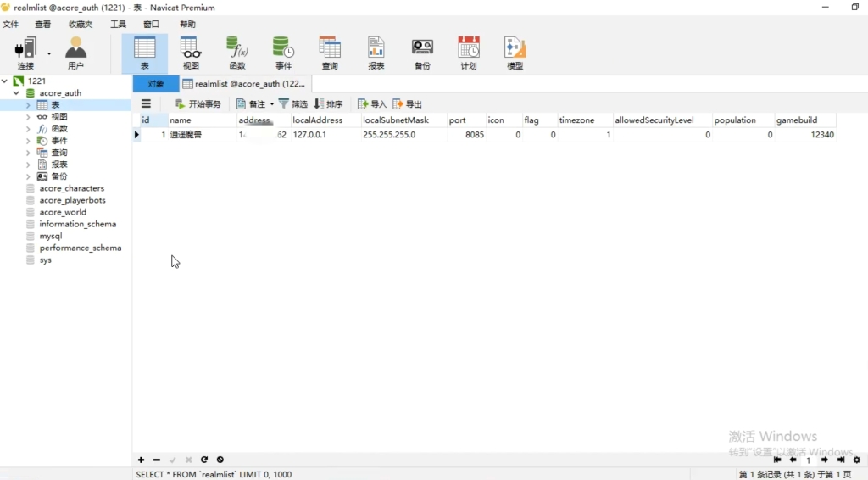This screenshot has width=868, height=480.
Task: Click the 导入 import button
Action: (372, 104)
